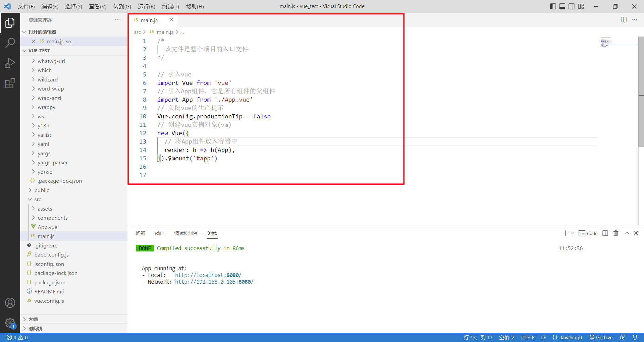644x342 pixels.
Task: Create a new terminal with plus icon
Action: click(565, 233)
